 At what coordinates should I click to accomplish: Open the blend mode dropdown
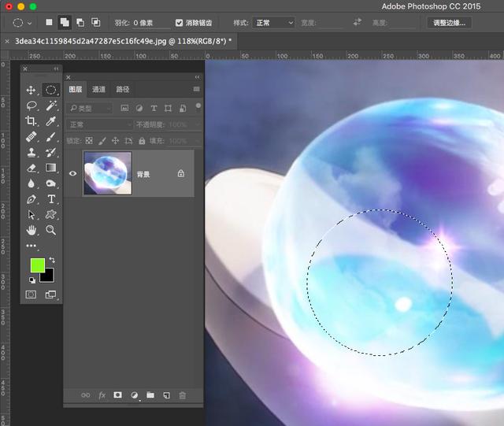pyautogui.click(x=99, y=124)
